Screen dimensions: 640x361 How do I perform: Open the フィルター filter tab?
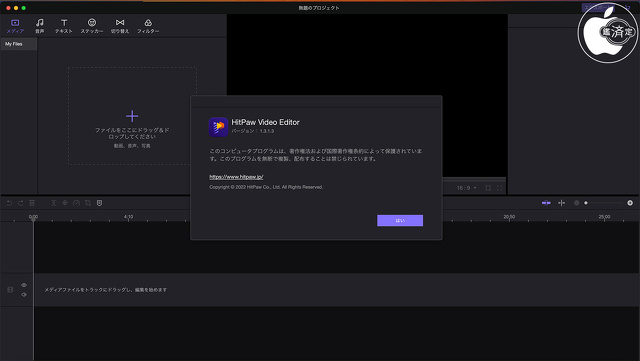pos(148,26)
